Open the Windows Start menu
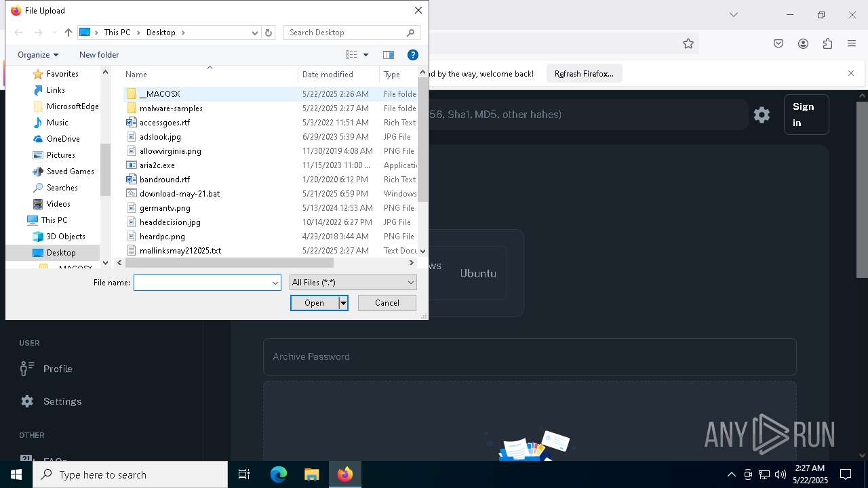The image size is (868, 488). 16,474
